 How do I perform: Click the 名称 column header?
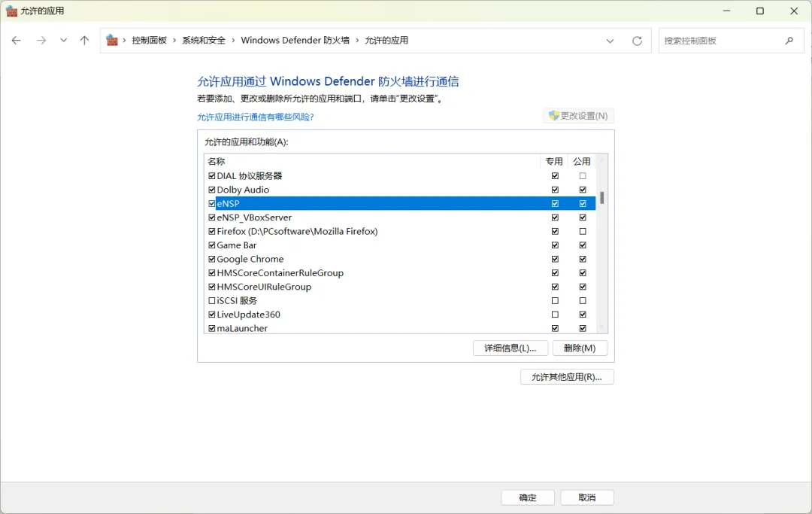pos(372,162)
